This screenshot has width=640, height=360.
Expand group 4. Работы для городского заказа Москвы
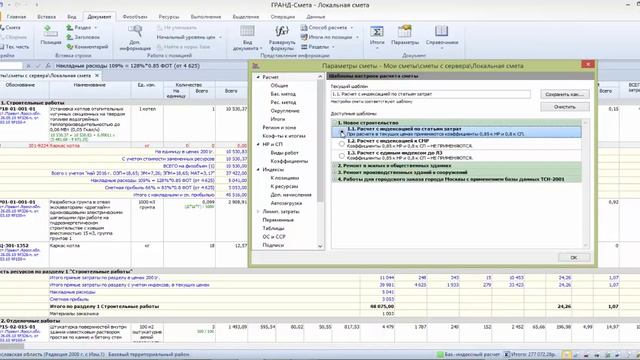point(335,179)
